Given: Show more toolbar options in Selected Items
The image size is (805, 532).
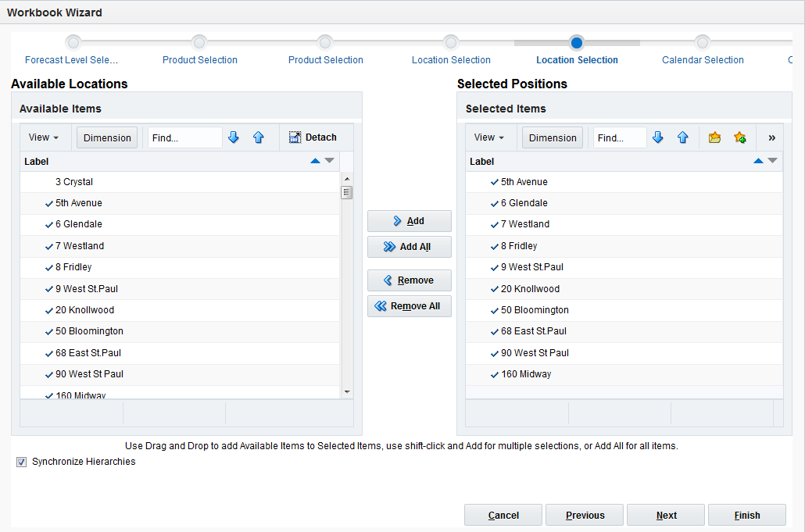Looking at the screenshot, I should 771,137.
